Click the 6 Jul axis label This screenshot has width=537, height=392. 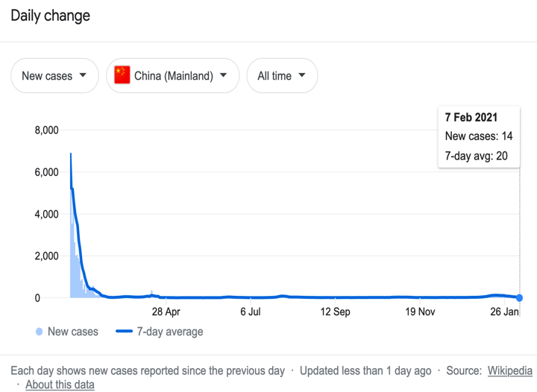[x=251, y=312]
